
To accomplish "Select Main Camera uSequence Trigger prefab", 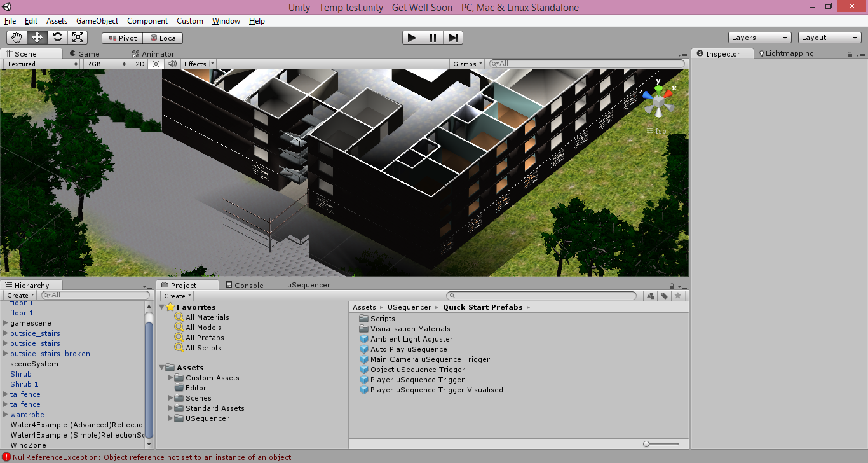I will pos(430,359).
